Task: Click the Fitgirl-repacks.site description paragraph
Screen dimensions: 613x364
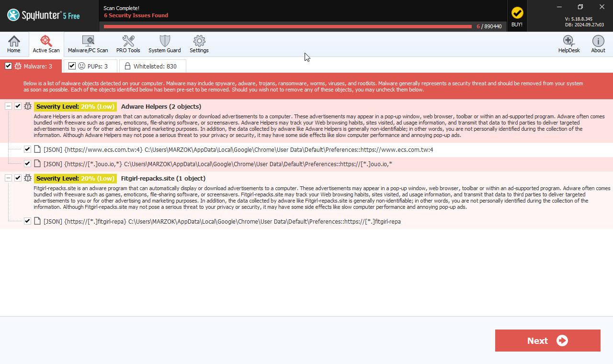Action: click(322, 197)
